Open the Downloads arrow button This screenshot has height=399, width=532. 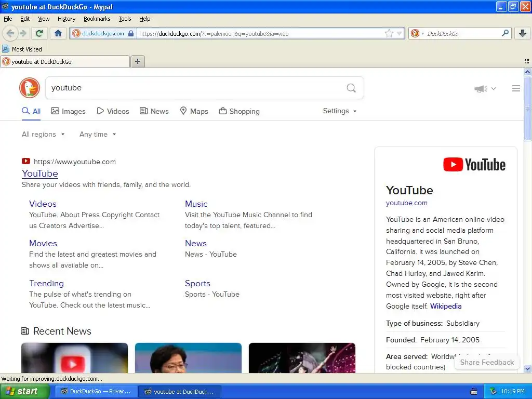coord(523,33)
